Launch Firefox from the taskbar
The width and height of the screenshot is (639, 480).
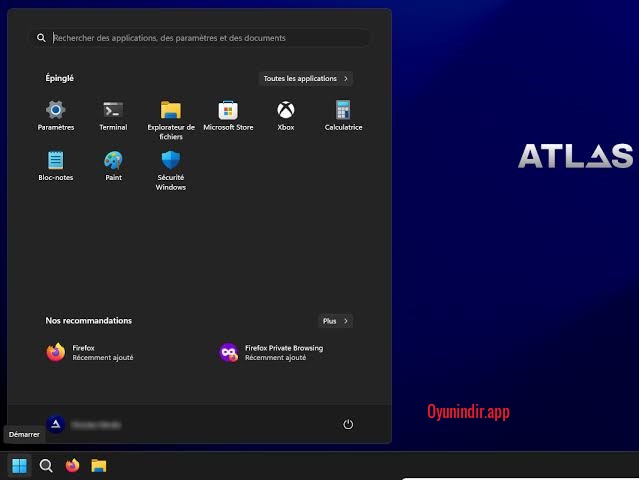72,465
